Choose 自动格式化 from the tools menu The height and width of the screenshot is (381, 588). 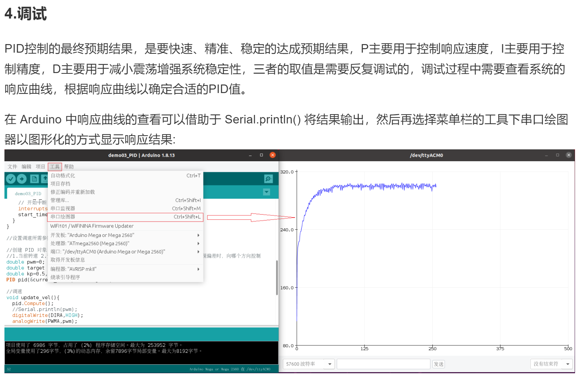point(126,176)
